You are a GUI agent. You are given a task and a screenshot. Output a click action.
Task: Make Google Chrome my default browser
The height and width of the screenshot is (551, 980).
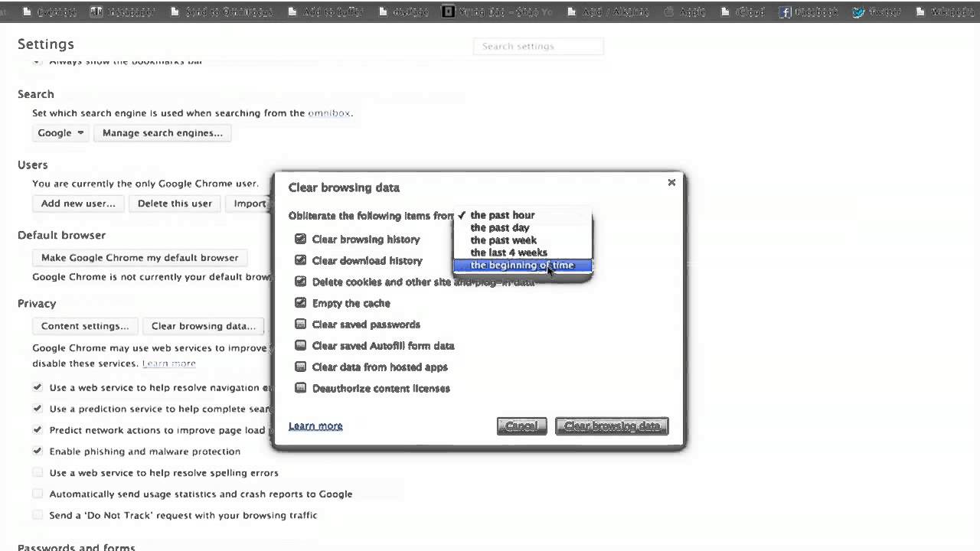click(x=140, y=258)
